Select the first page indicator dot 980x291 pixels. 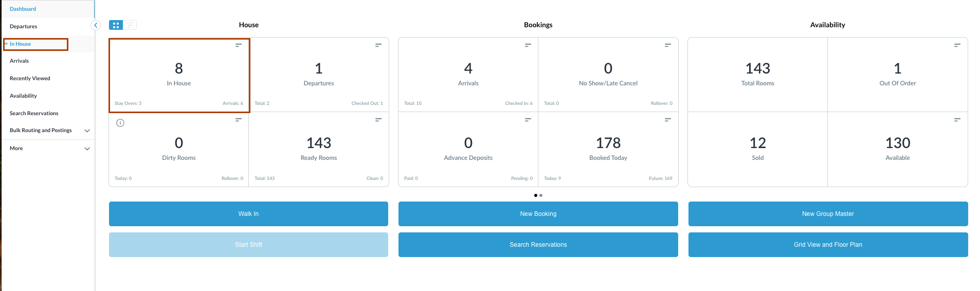click(536, 195)
